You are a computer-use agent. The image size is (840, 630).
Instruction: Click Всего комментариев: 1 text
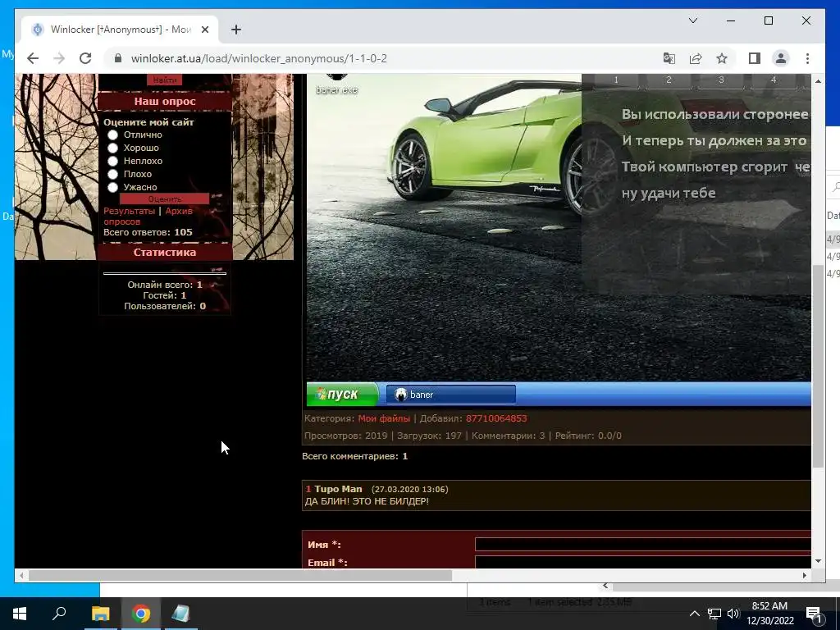(x=354, y=456)
